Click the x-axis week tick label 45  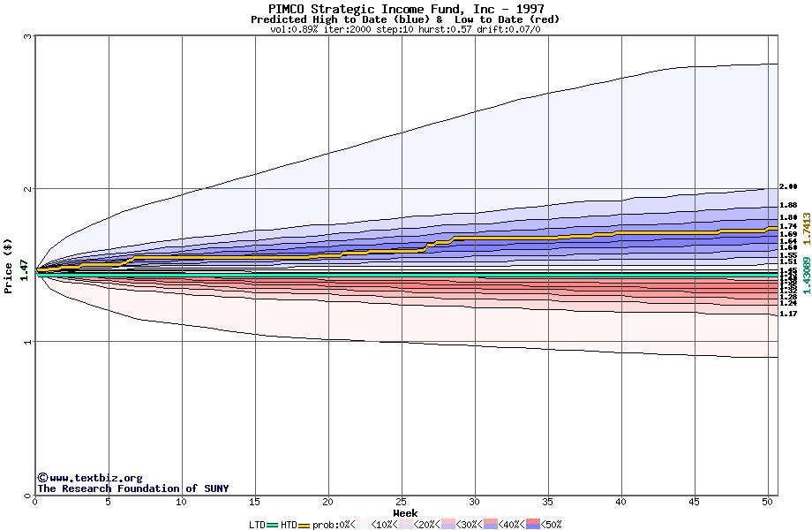pos(694,502)
